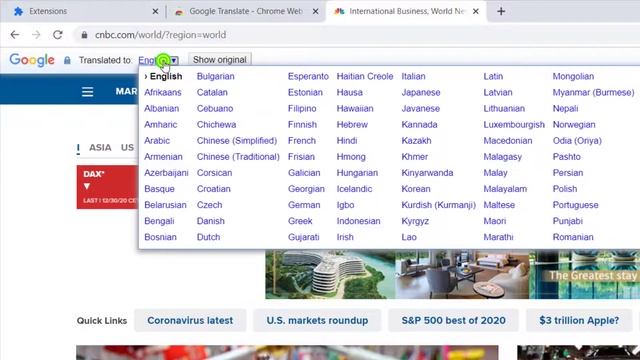Open the CNBC hamburger menu
This screenshot has height=360, width=640.
87,91
